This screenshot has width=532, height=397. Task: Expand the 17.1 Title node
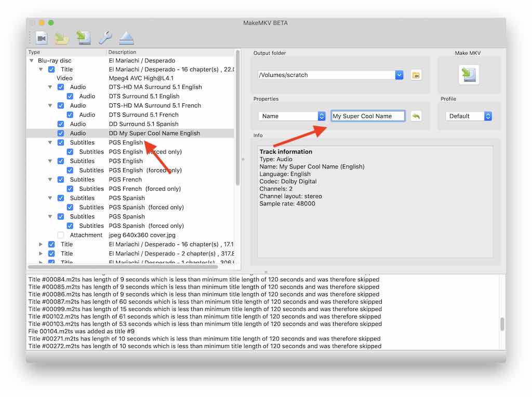point(41,244)
